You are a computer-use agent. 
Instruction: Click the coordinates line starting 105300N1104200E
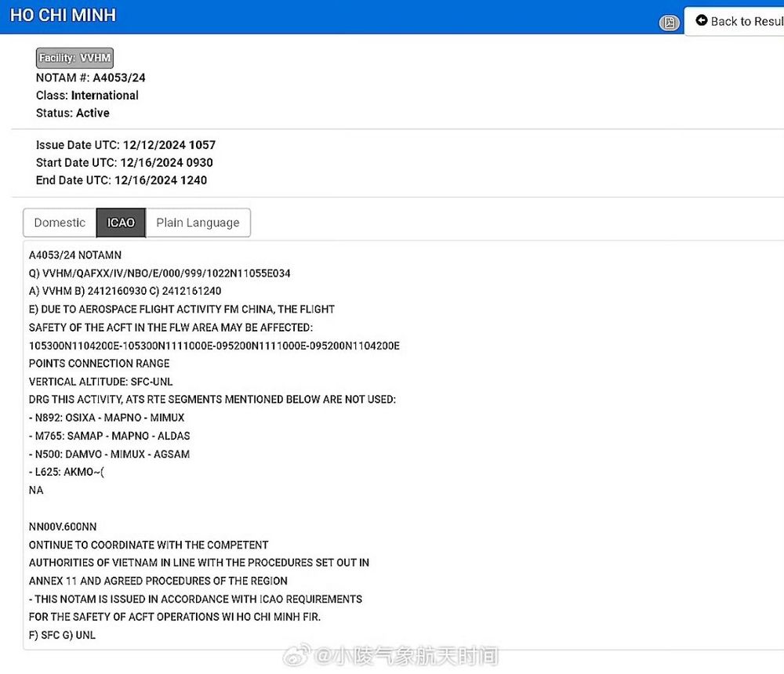(x=214, y=346)
